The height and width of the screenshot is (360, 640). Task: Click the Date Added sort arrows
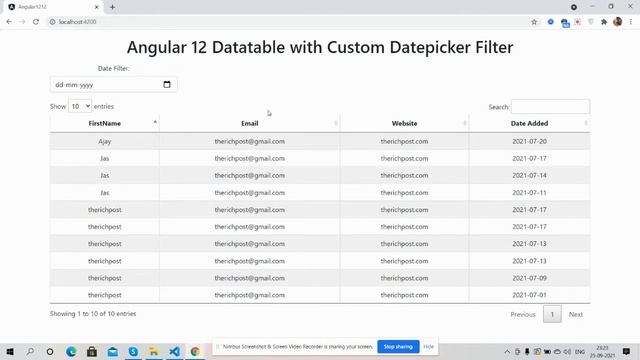(586, 123)
